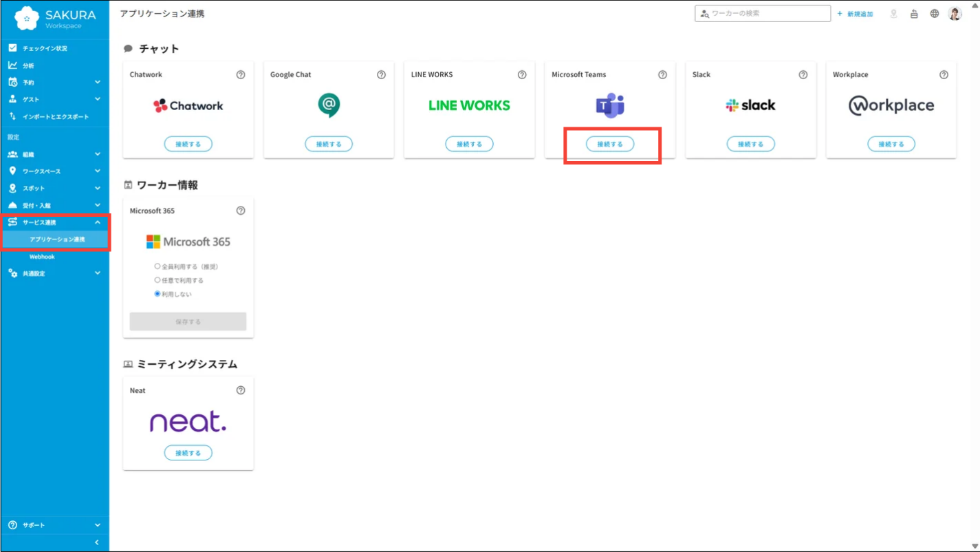Click the スポット map marker icon
This screenshot has height=552, width=980.
(12, 188)
